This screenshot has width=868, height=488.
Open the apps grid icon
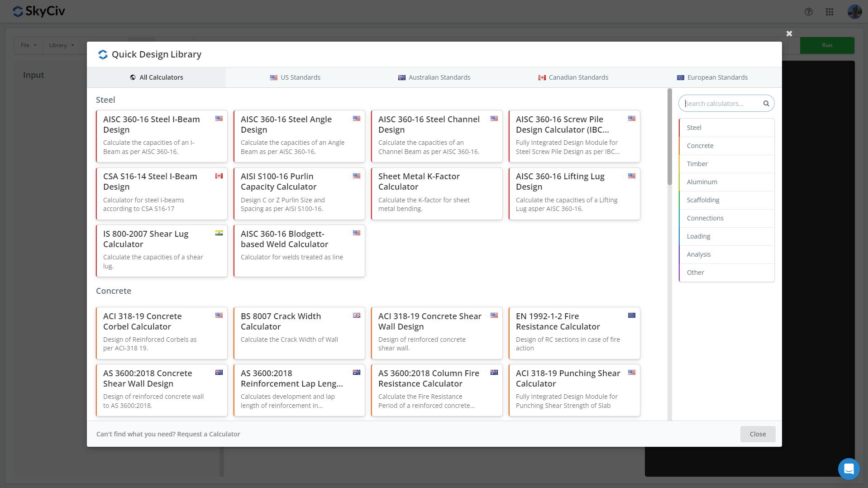click(x=829, y=12)
